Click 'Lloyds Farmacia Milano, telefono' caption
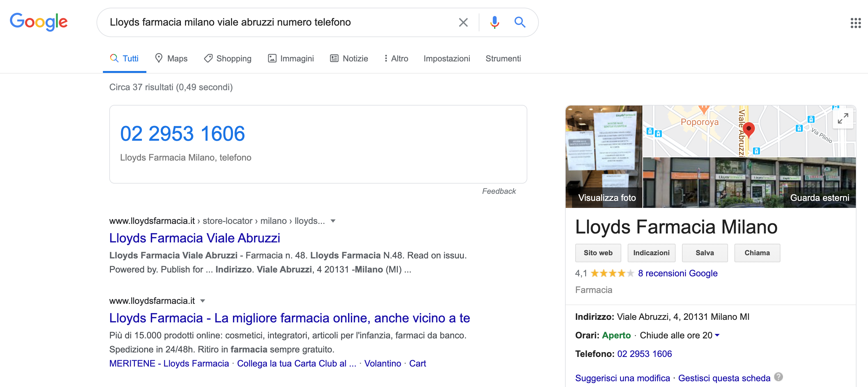Viewport: 868px width, 387px height. [186, 157]
